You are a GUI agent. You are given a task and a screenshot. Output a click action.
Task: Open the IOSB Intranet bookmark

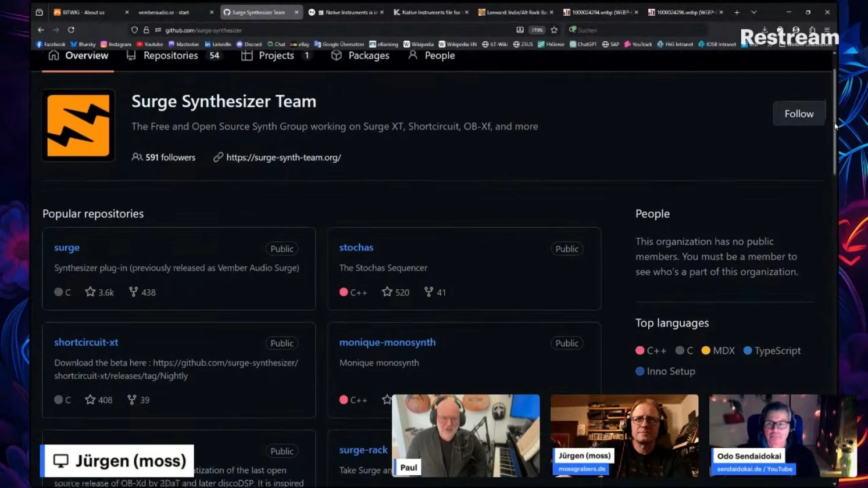point(716,44)
